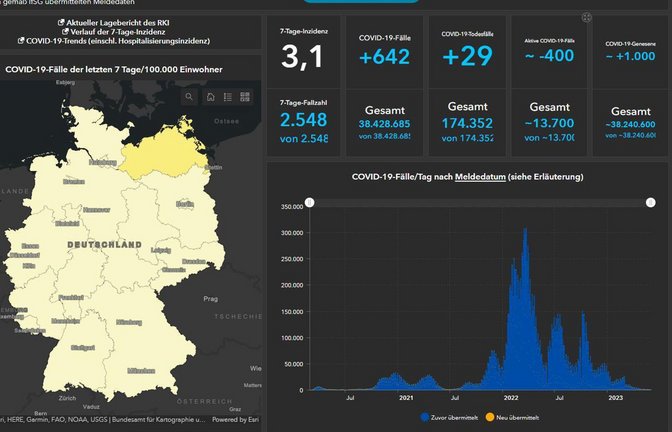
Task: Show the map legend list icon
Action: pyautogui.click(x=228, y=97)
